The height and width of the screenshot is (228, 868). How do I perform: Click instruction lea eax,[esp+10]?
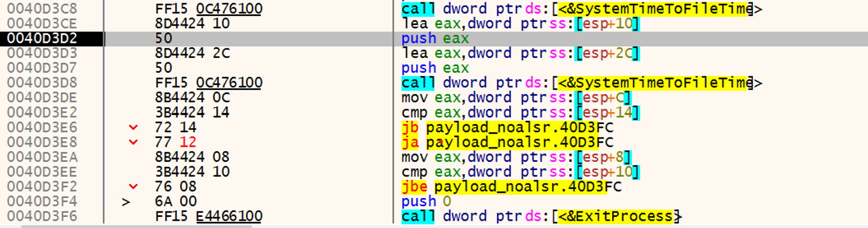pos(520,24)
